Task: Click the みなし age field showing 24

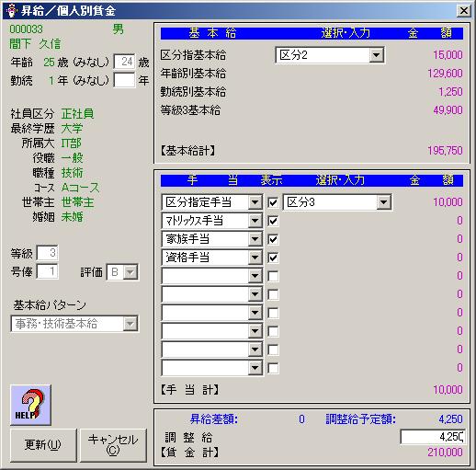Action: pos(124,62)
